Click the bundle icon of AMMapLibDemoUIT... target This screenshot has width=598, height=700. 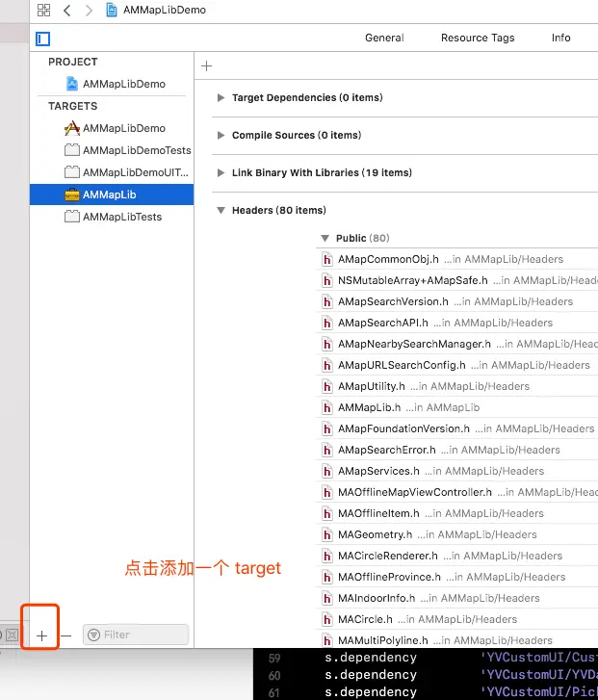tap(72, 172)
